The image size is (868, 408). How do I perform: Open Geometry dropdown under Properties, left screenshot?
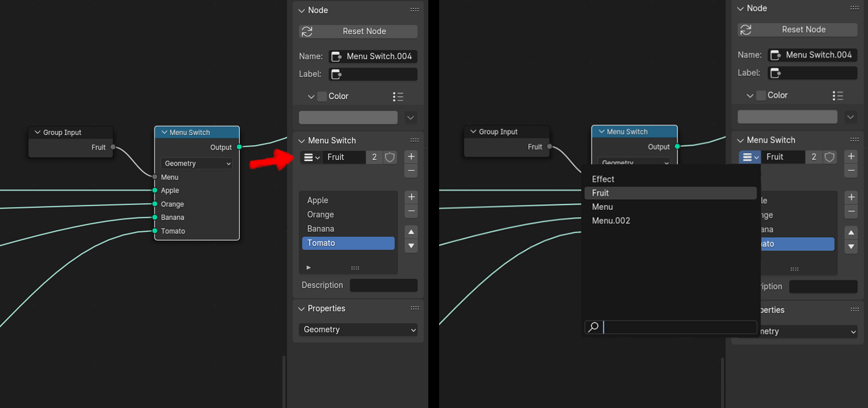[x=358, y=329]
